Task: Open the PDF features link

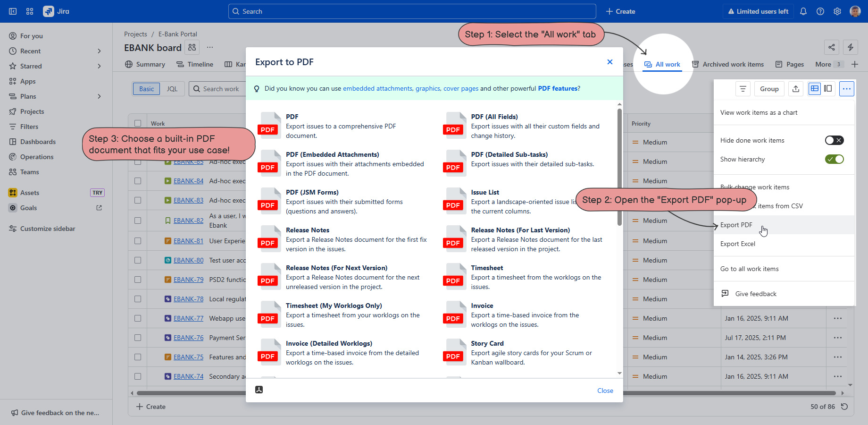Action: pos(558,88)
